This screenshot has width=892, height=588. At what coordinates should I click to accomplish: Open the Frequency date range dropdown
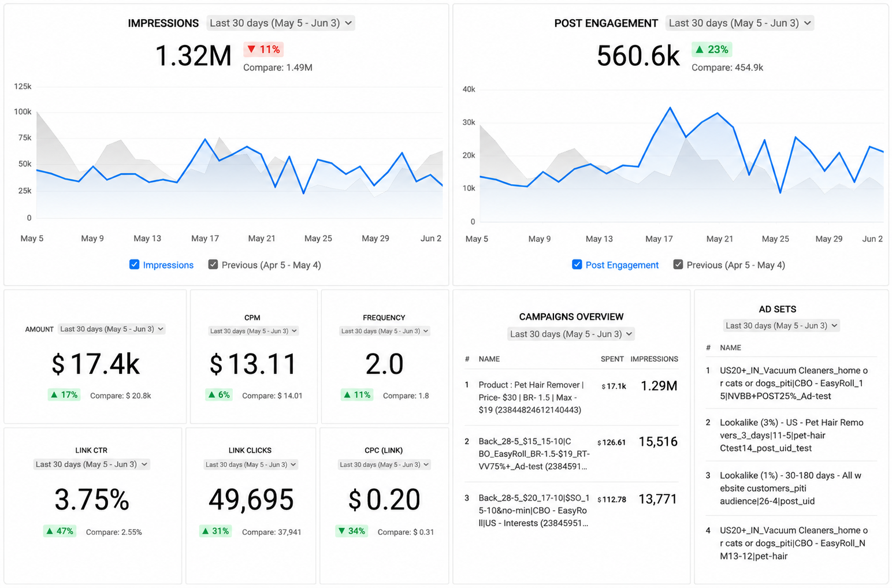385,331
